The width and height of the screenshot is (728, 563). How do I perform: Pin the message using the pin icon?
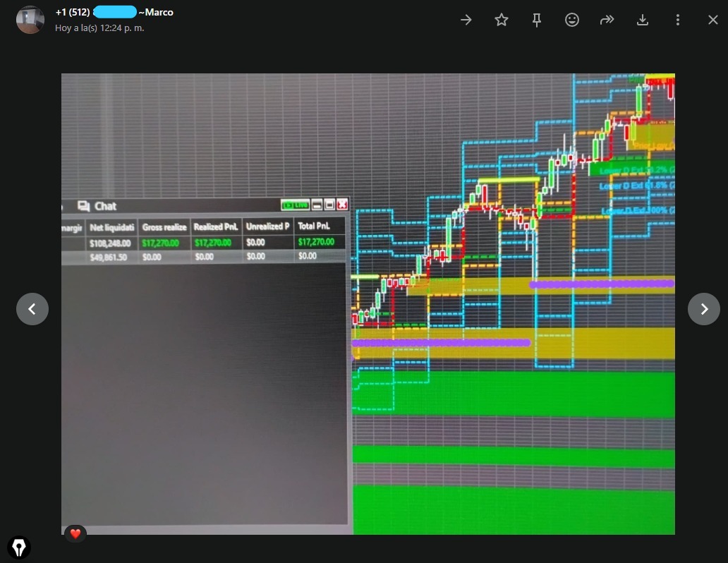pyautogui.click(x=537, y=20)
